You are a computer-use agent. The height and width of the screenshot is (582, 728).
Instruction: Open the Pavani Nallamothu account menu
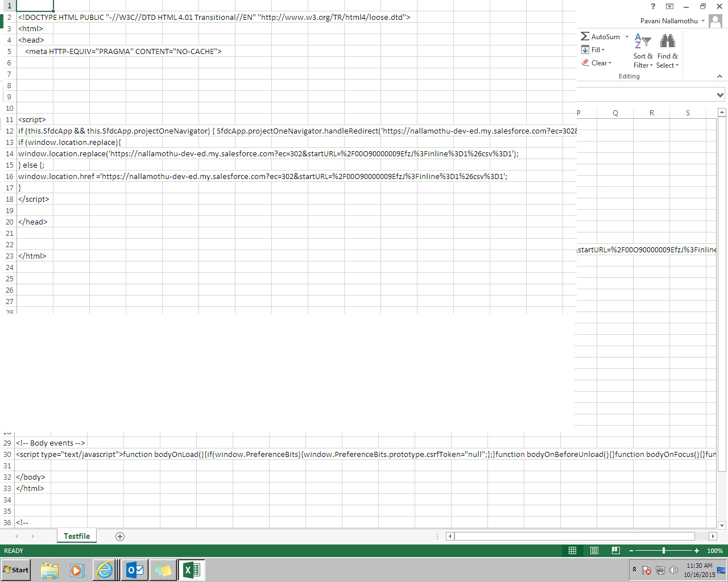pos(672,21)
